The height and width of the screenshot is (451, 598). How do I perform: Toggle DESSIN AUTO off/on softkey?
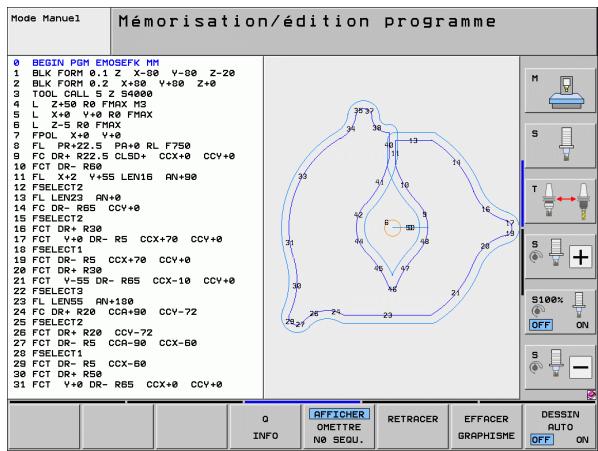(x=560, y=426)
